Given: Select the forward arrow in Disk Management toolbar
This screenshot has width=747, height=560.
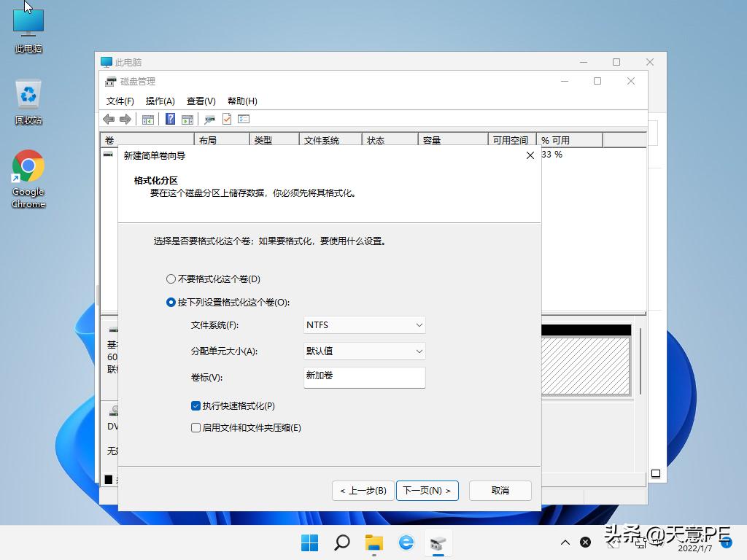Looking at the screenshot, I should (x=124, y=119).
